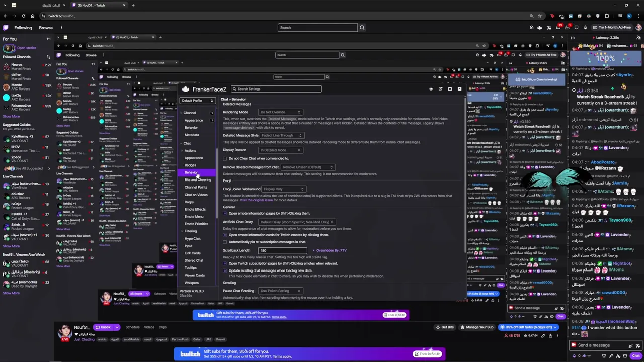Open the Emoji Joiner Workaround dropdown
The height and width of the screenshot is (362, 644).
pos(284,189)
